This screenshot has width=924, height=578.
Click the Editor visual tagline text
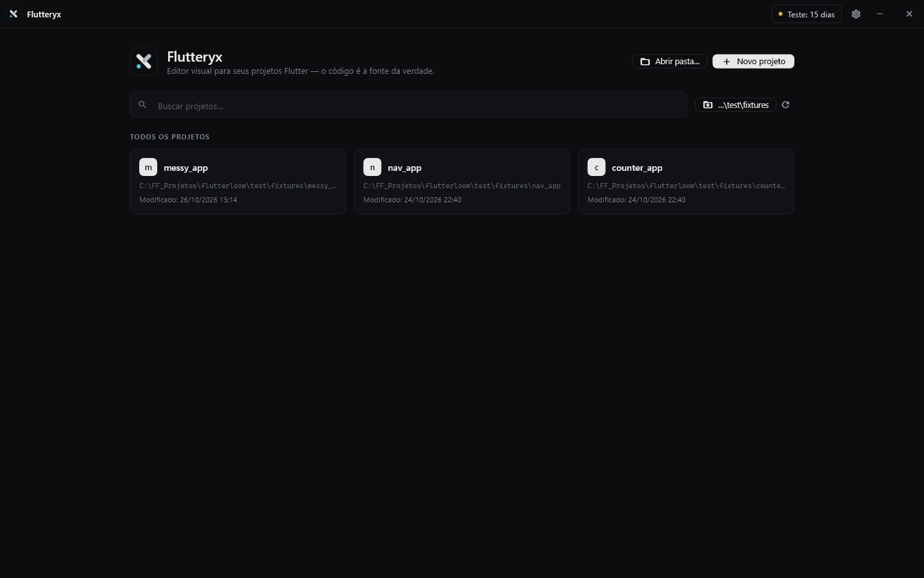(300, 71)
